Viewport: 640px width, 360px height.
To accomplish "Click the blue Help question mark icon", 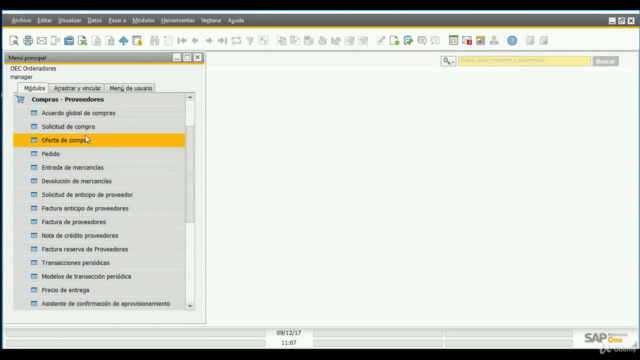I will pyautogui.click(x=512, y=40).
